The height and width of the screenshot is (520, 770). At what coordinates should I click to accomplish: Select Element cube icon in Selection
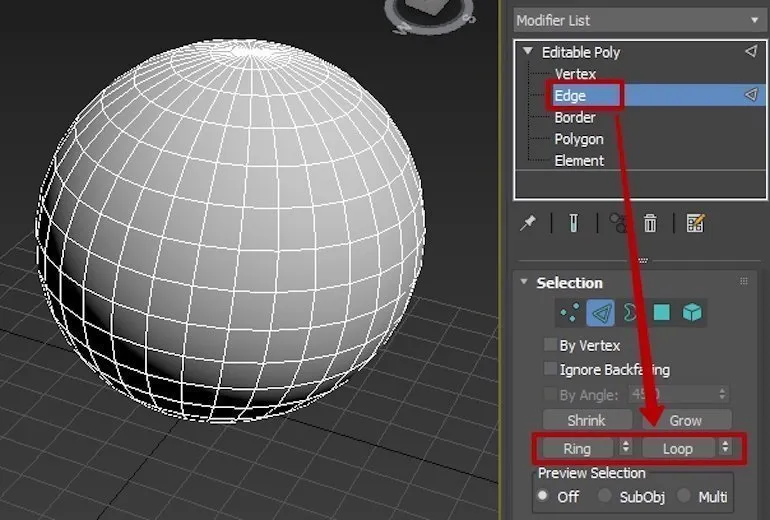tap(692, 313)
